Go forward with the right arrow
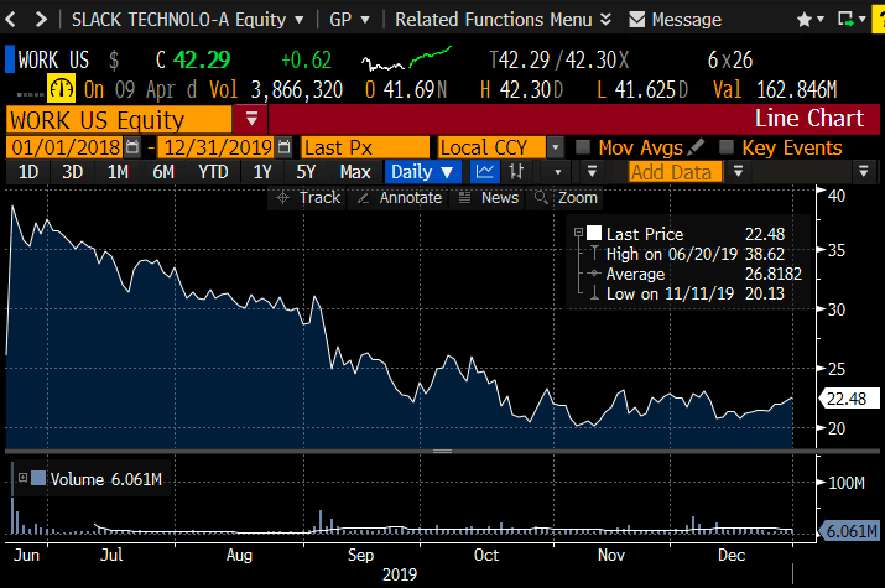The height and width of the screenshot is (588, 885). click(41, 20)
